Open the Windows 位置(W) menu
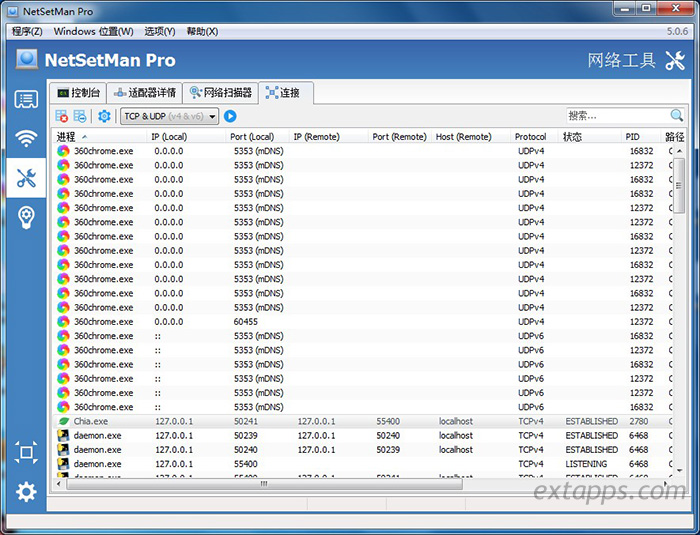This screenshot has width=700, height=535. coord(93,31)
